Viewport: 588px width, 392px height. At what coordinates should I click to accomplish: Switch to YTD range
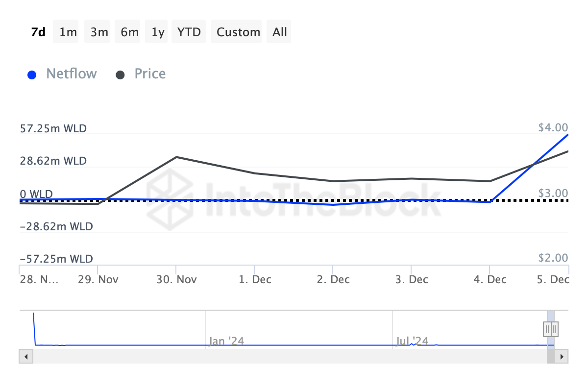pyautogui.click(x=189, y=32)
